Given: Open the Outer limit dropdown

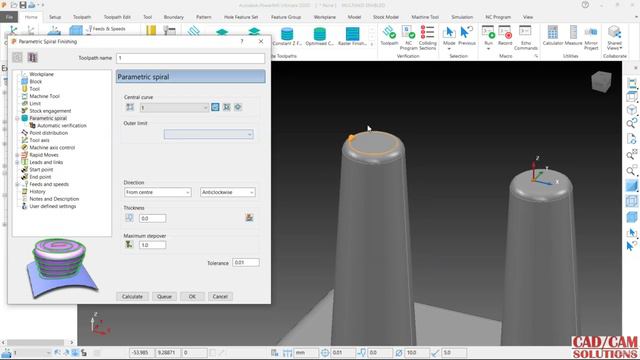Looking at the screenshot, I should (209, 134).
